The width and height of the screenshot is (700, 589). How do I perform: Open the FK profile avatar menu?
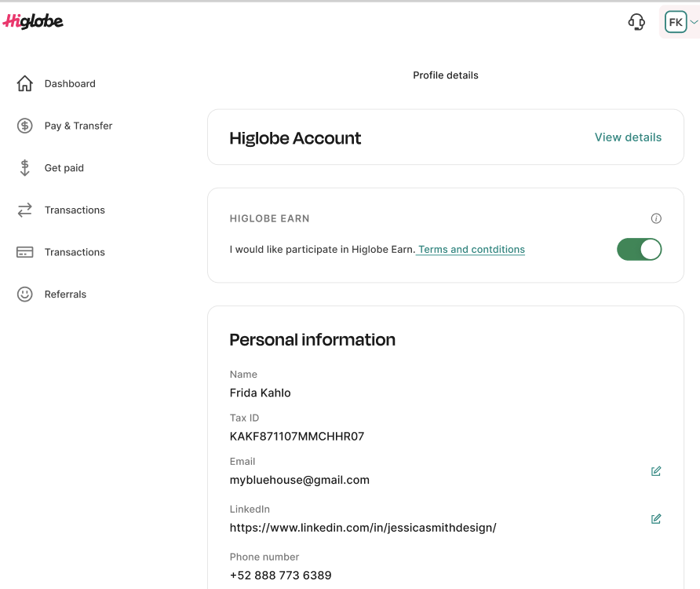click(x=676, y=22)
